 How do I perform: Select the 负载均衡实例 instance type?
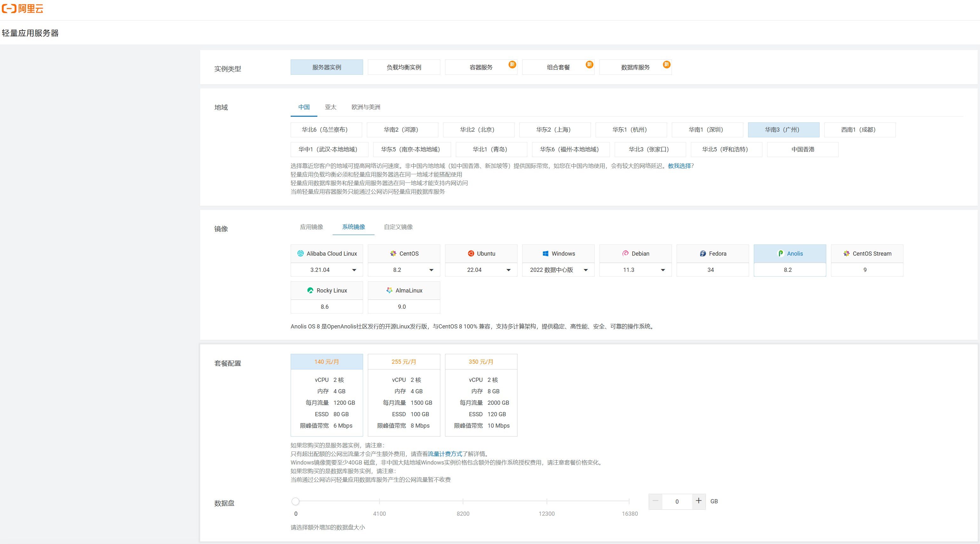click(404, 67)
